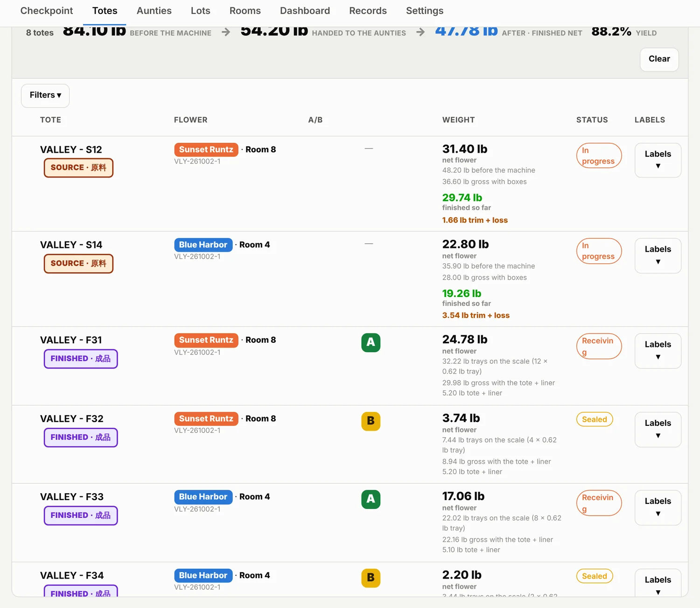Open Labels dropdown for VALLEY - F33
The width and height of the screenshot is (700, 608).
pos(658,508)
